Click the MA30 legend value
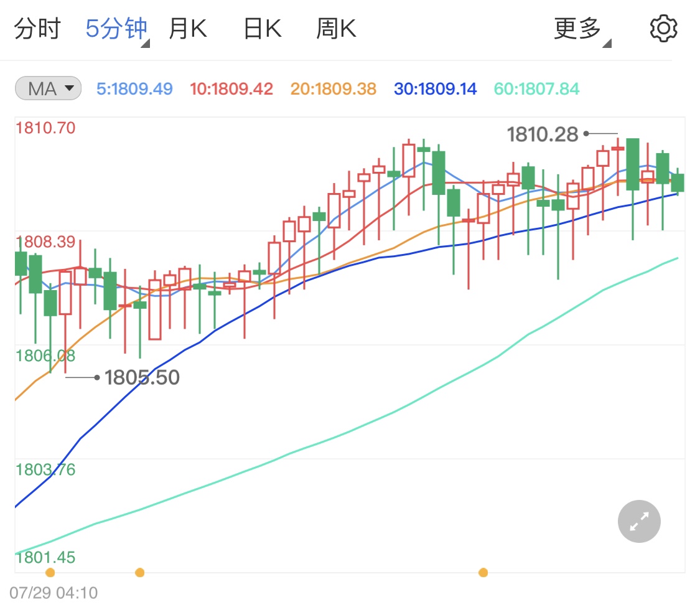This screenshot has width=700, height=607. tap(435, 88)
